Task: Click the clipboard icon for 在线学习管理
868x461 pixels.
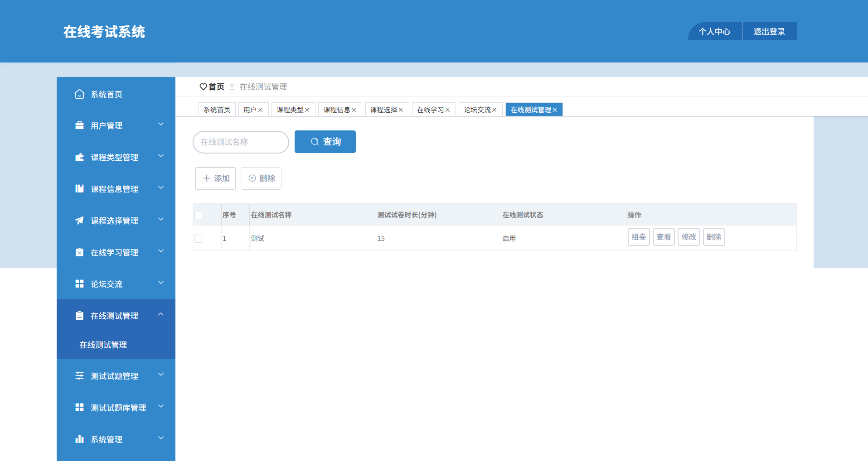Action: point(79,252)
